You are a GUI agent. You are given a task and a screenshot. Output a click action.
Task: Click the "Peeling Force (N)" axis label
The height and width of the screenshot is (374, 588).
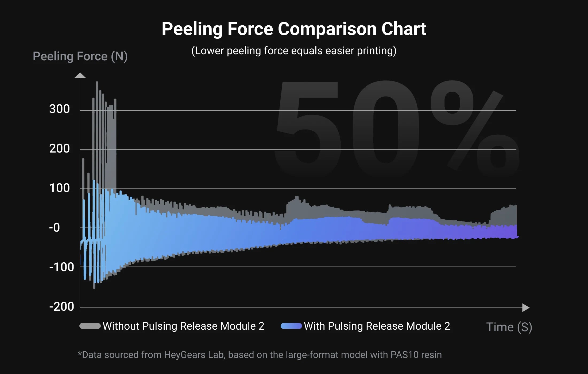click(x=80, y=56)
